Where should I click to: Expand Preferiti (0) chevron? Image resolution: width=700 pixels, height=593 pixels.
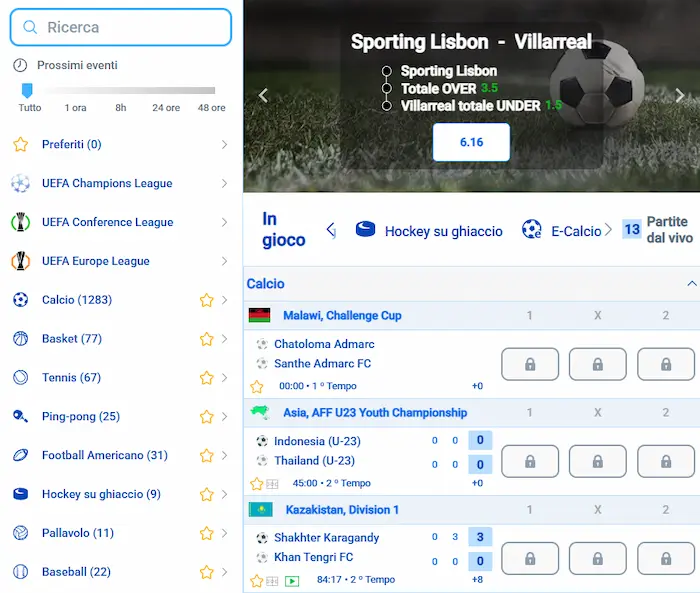pyautogui.click(x=225, y=144)
